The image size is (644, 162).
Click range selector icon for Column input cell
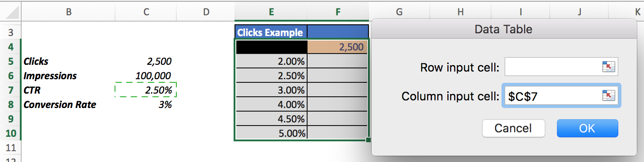[609, 96]
